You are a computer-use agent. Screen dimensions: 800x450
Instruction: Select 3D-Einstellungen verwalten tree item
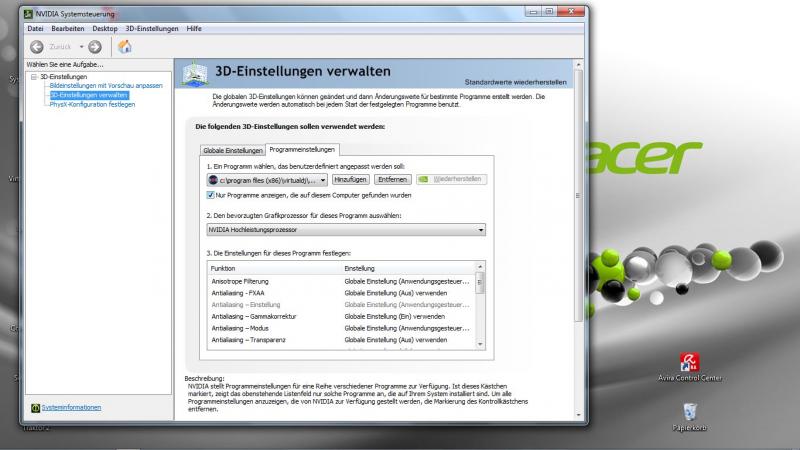coord(89,95)
